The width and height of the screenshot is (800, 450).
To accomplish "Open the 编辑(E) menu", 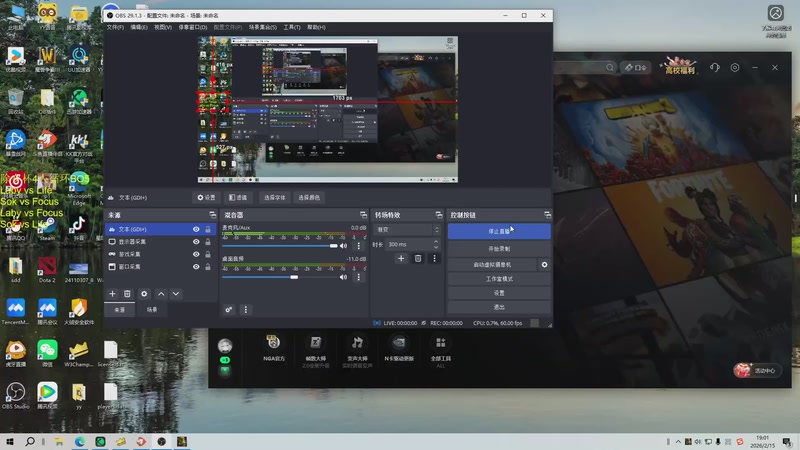I will pos(139,27).
